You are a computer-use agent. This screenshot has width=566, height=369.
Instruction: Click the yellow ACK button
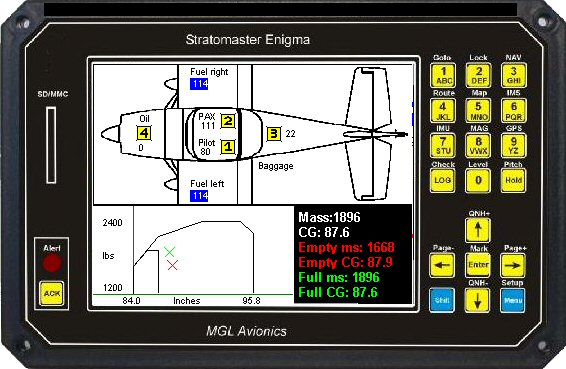tap(52, 293)
